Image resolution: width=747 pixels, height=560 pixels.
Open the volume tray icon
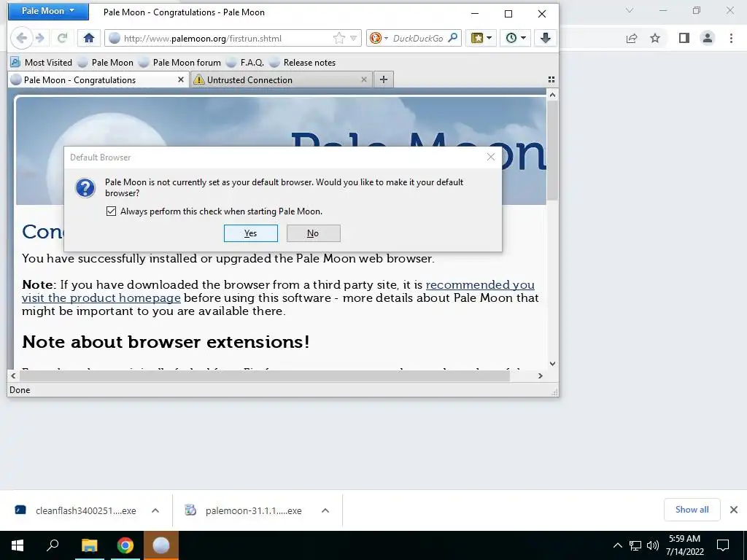coord(652,545)
